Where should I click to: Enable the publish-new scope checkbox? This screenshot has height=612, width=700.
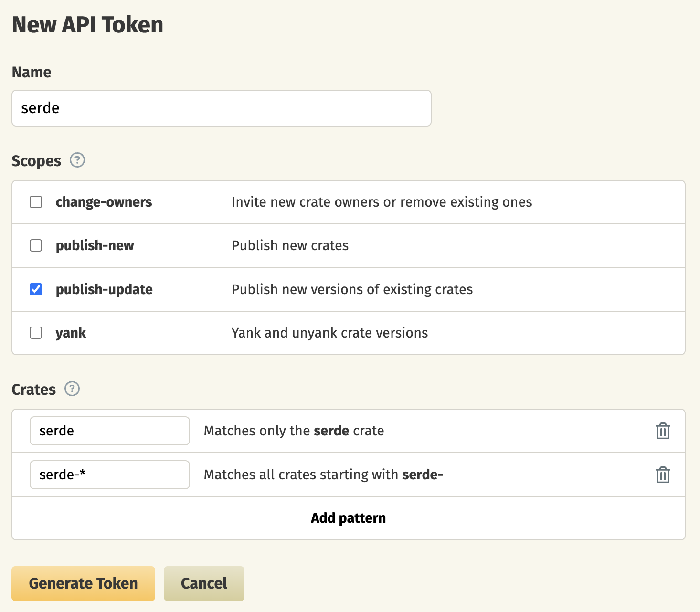[x=36, y=245]
